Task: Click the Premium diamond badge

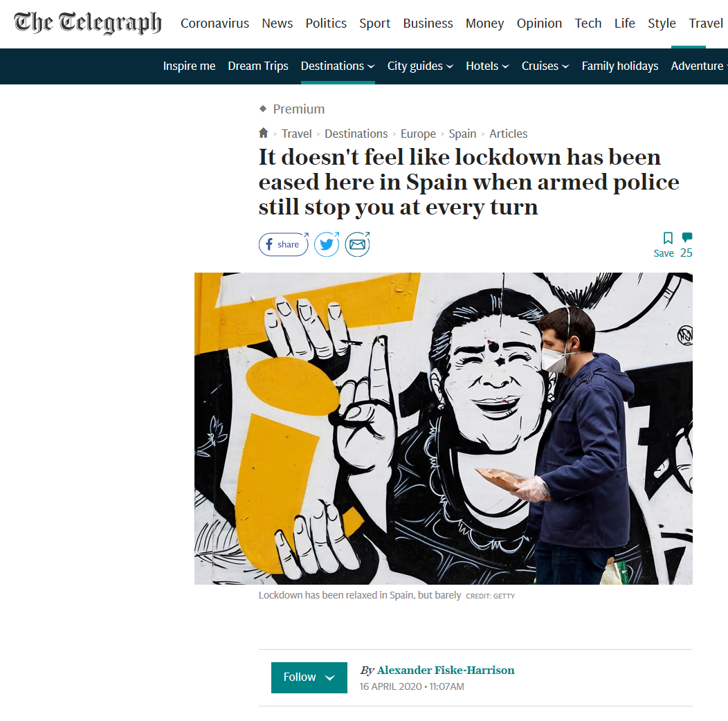Action: pyautogui.click(x=291, y=109)
